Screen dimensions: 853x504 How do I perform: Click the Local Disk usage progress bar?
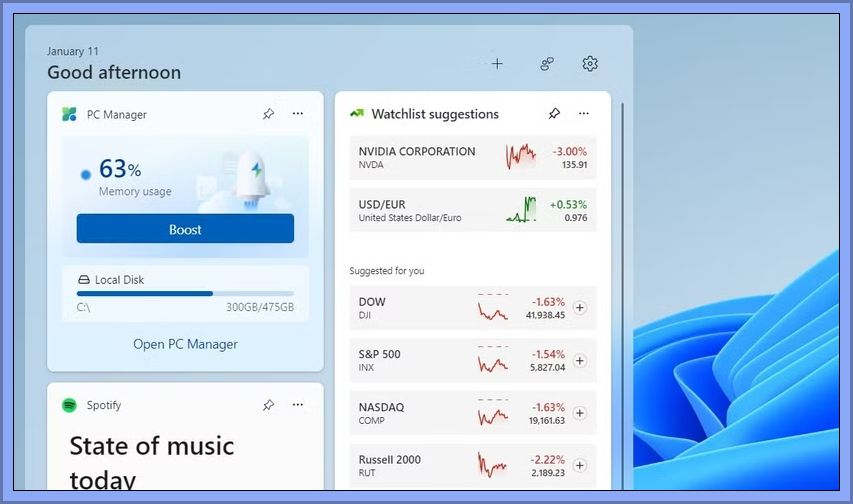tap(185, 294)
